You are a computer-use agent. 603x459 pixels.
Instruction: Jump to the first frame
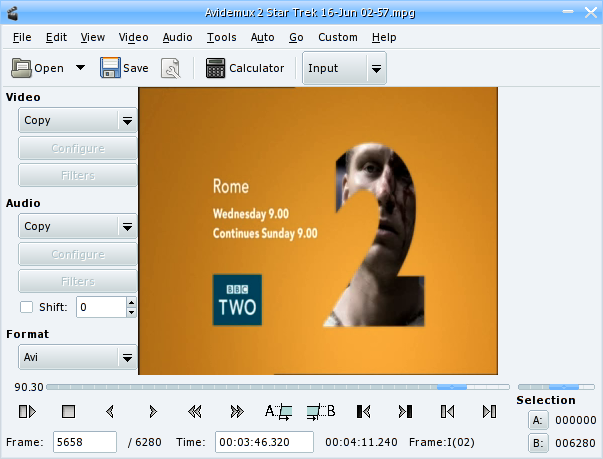(x=447, y=412)
